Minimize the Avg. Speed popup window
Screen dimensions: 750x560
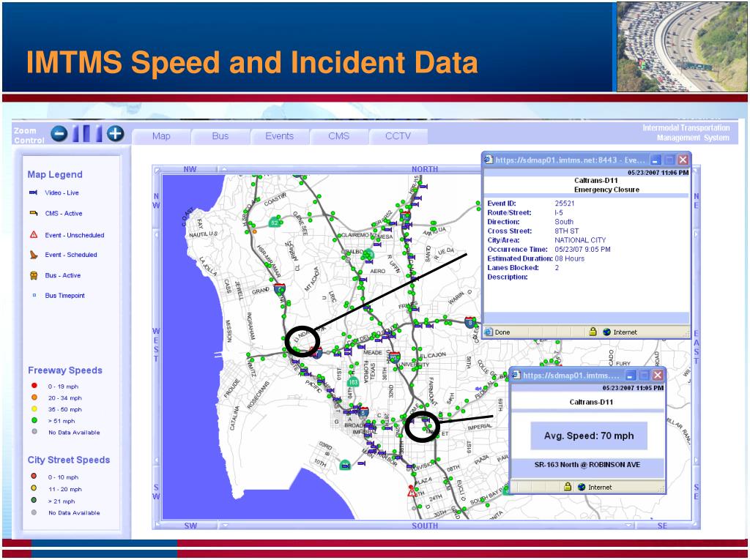pyautogui.click(x=631, y=375)
